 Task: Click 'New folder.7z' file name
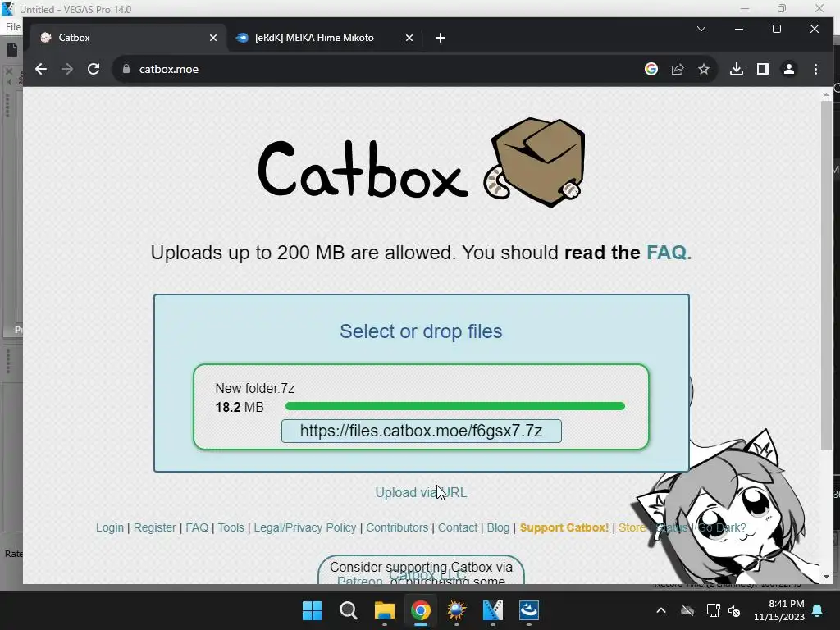(255, 388)
